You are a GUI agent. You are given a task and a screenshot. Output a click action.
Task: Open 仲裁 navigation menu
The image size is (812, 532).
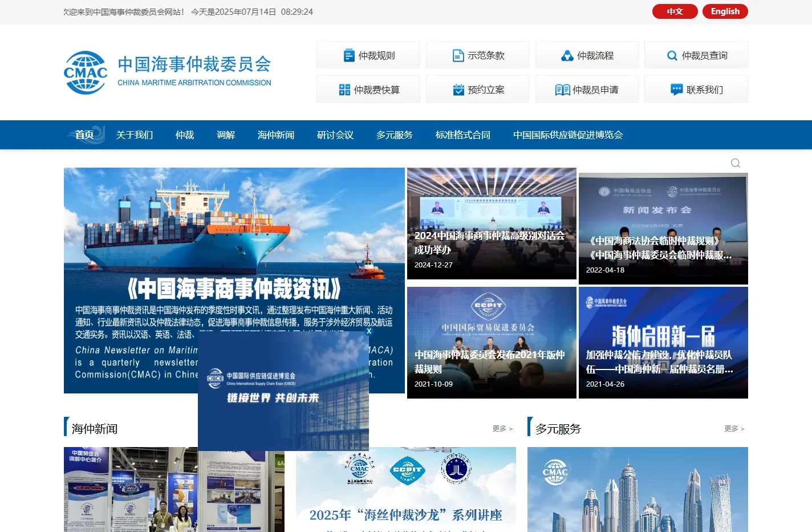tap(185, 135)
